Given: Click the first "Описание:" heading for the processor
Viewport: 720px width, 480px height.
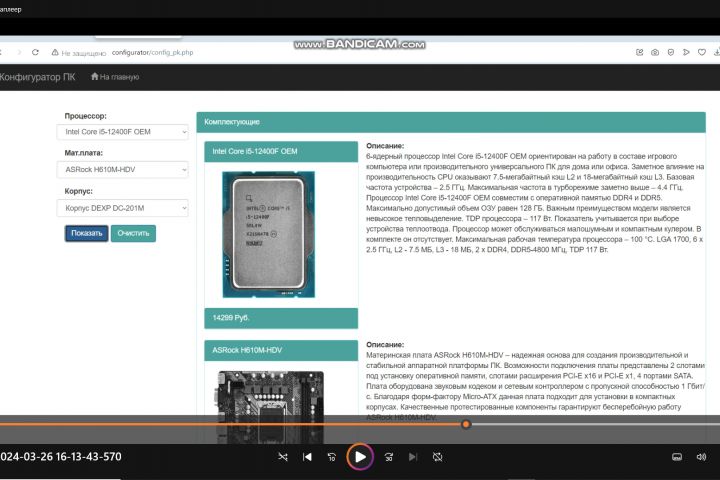Looking at the screenshot, I should (x=385, y=146).
